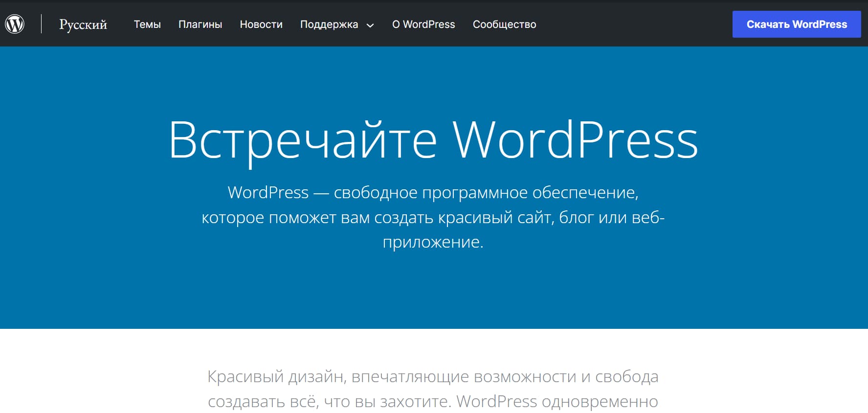Open the О WordPress page
Screen dimensions: 868x413
pyautogui.click(x=423, y=24)
